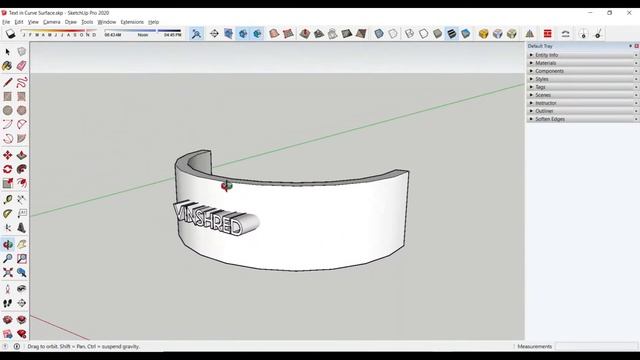The image size is (640, 360).
Task: Toggle Display Section Cuts
Action: point(243,33)
